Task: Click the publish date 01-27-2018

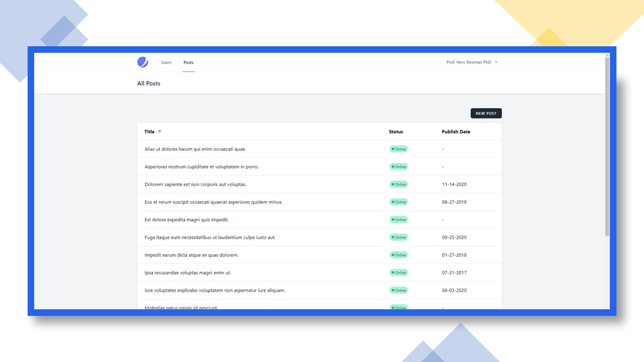Action: click(454, 255)
